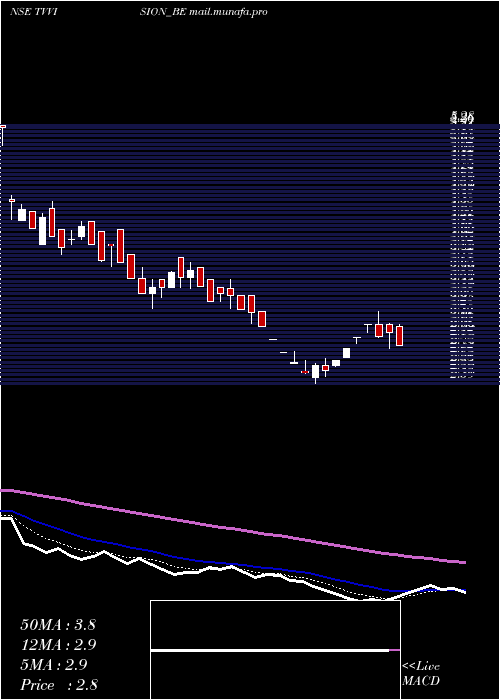Image resolution: width=500 pixels, height=700 pixels.
Task: Click the SION_BE mail.munafa.pro title text
Action: coord(204,12)
